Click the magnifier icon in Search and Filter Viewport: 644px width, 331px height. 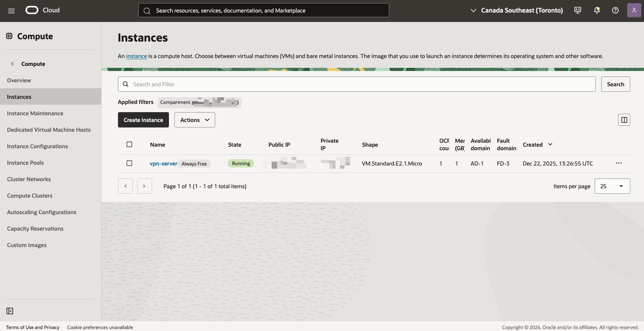tap(126, 84)
